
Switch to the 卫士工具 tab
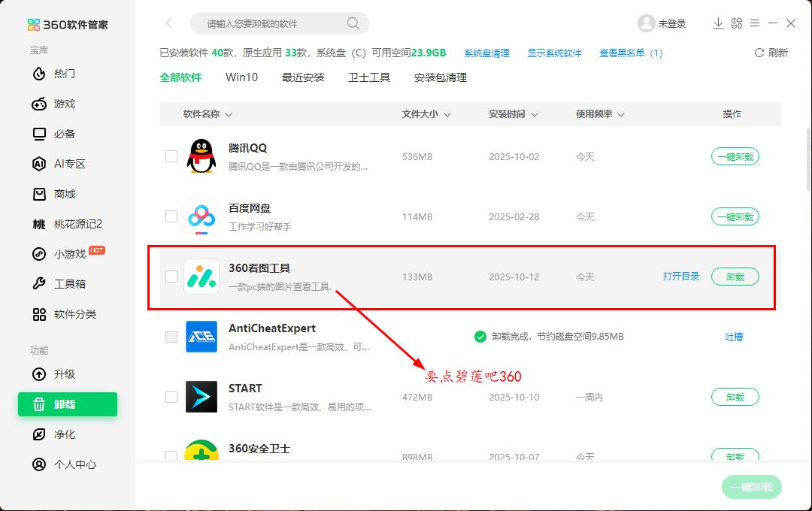[x=369, y=77]
